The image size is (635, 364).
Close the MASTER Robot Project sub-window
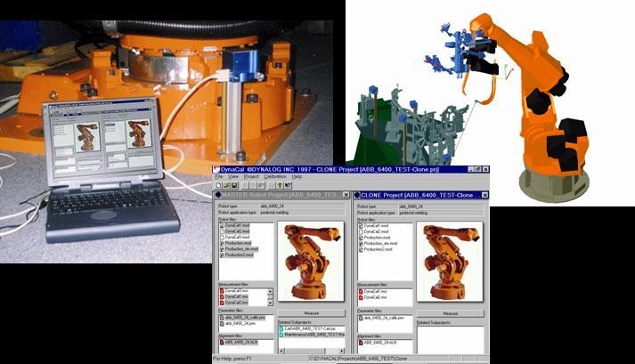pyautogui.click(x=346, y=194)
